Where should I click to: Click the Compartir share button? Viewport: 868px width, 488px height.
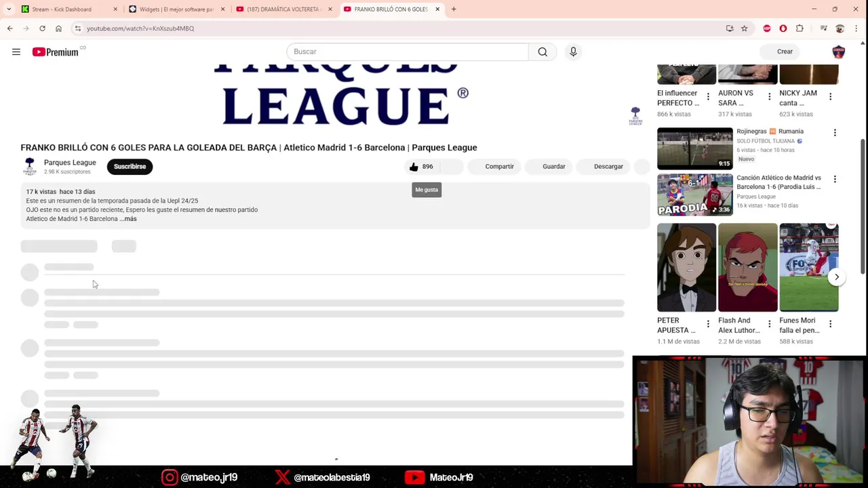(493, 167)
